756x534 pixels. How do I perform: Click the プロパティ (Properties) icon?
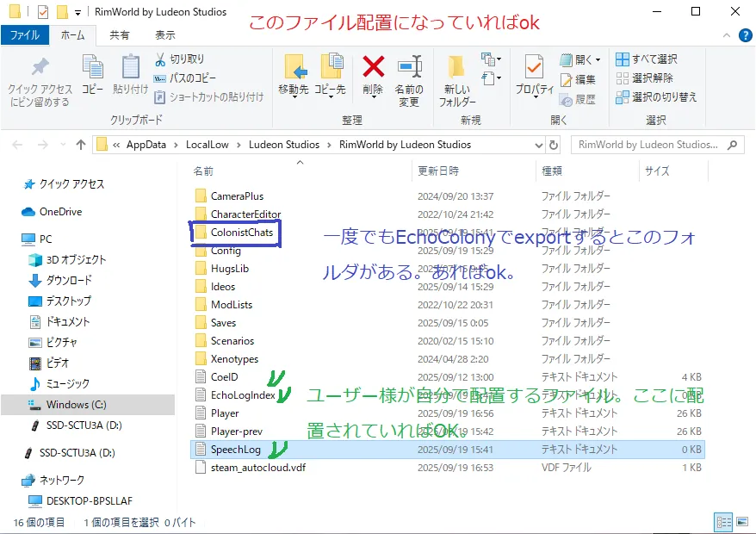pos(534,69)
